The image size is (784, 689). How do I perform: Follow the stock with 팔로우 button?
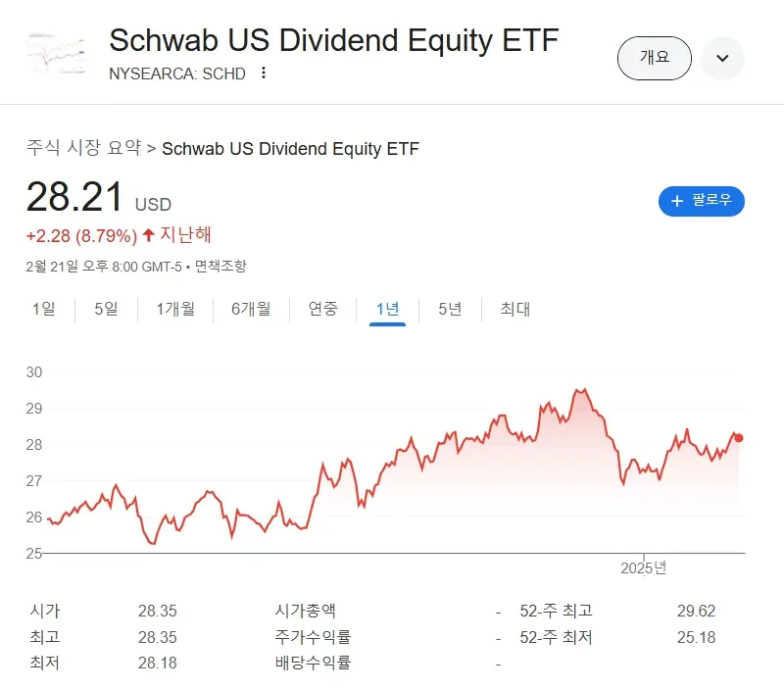click(702, 201)
